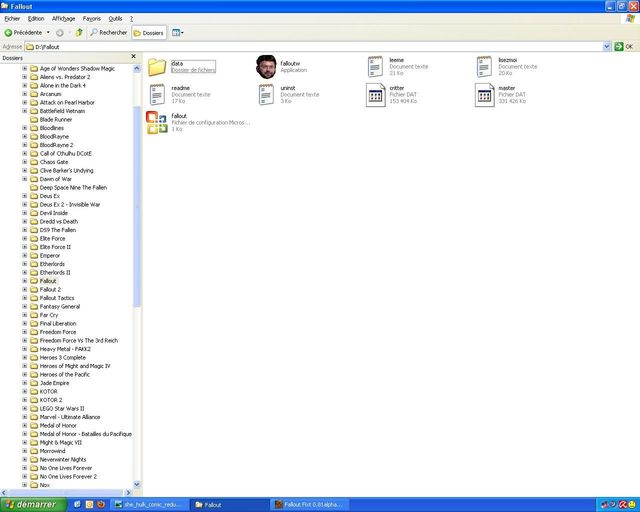Select the Nox folder icon

pos(34,485)
